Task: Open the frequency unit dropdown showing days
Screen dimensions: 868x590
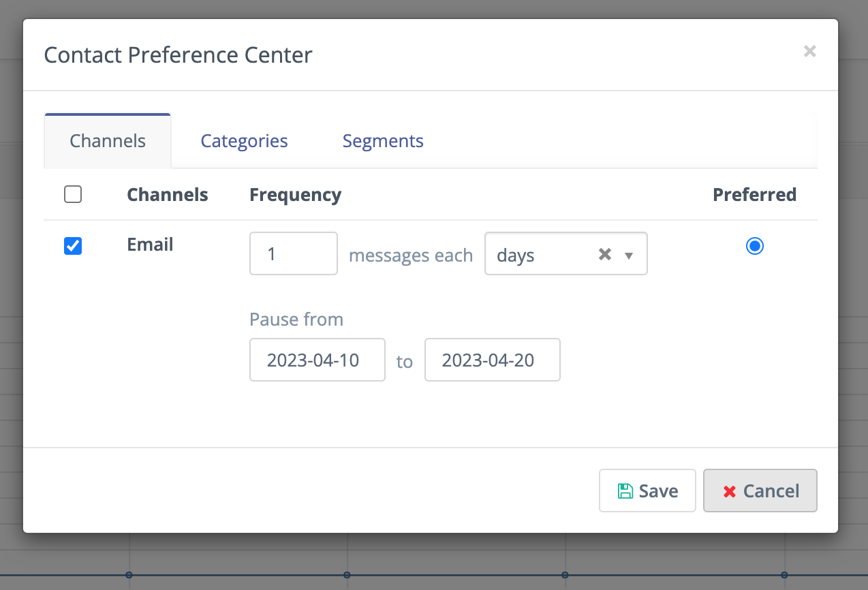Action: (x=545, y=254)
